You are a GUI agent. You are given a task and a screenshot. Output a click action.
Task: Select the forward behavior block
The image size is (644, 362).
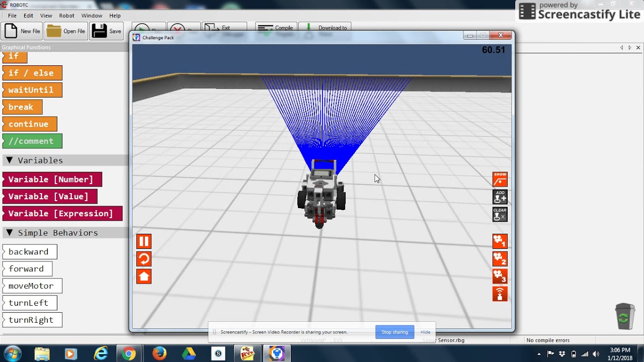click(x=27, y=269)
